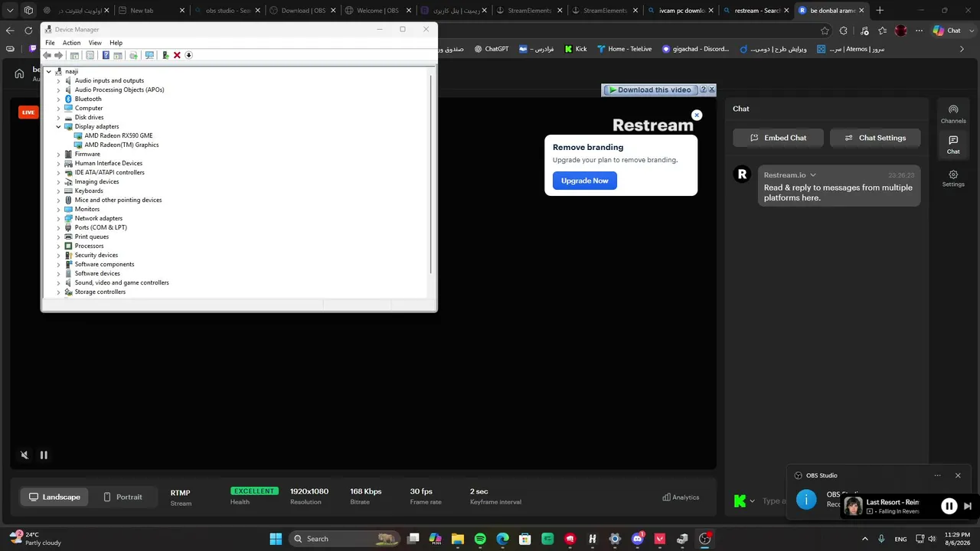Open the weather widget showing 24°C
The image size is (980, 551).
click(35, 539)
